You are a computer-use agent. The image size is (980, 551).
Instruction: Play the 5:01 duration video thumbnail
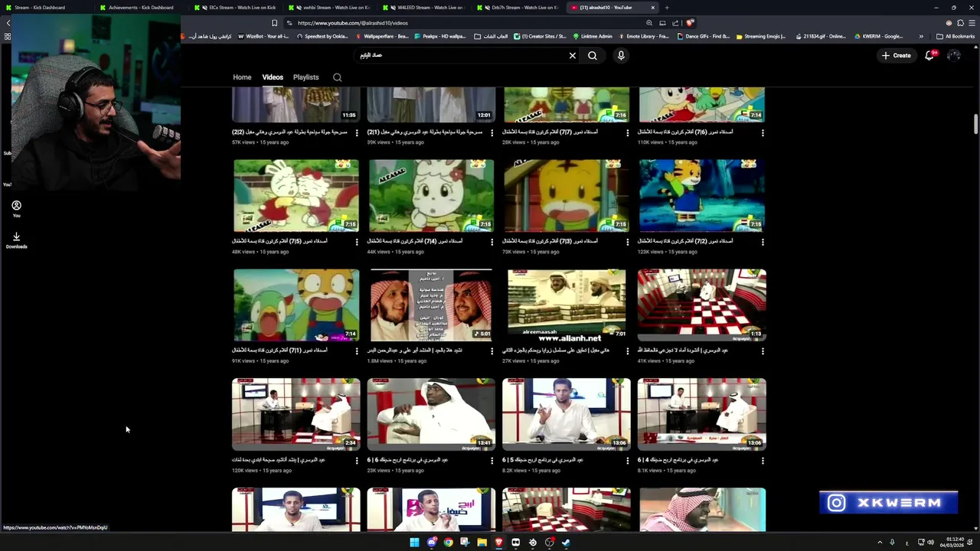pyautogui.click(x=431, y=305)
